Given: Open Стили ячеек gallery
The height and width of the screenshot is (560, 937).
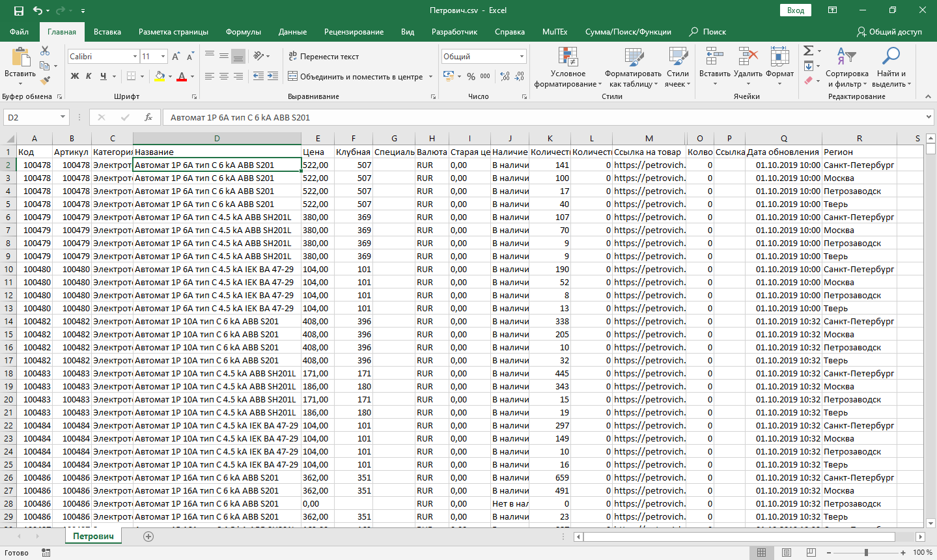Looking at the screenshot, I should [x=678, y=67].
